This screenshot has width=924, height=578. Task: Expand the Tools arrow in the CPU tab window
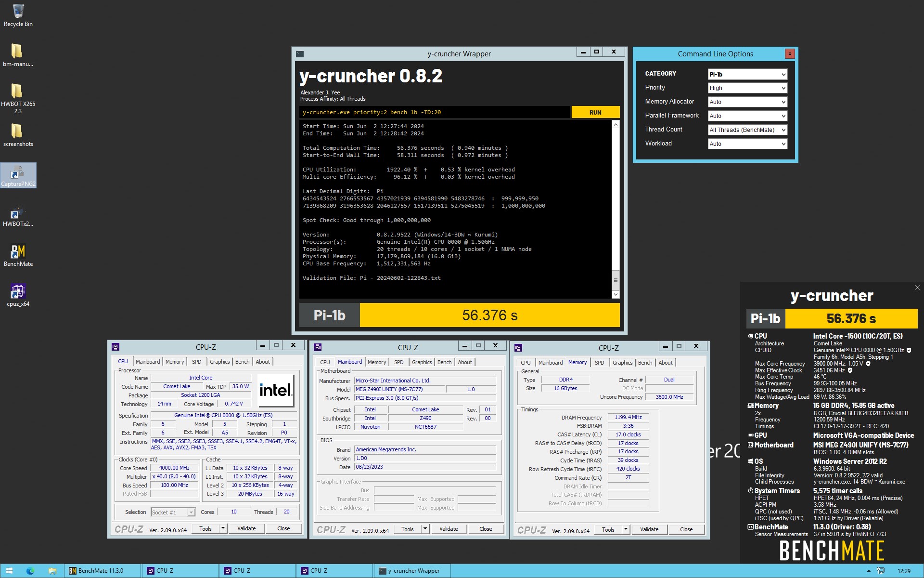pos(223,528)
